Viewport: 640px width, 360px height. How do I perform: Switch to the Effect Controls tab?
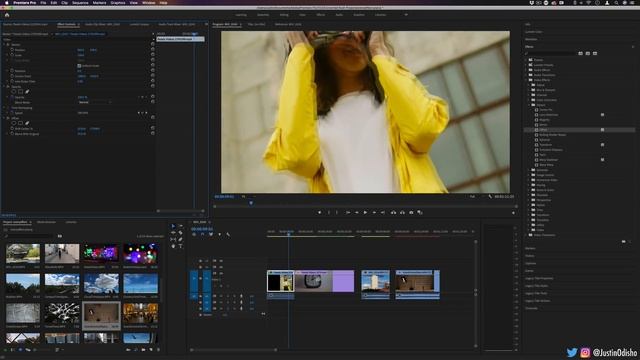67,24
